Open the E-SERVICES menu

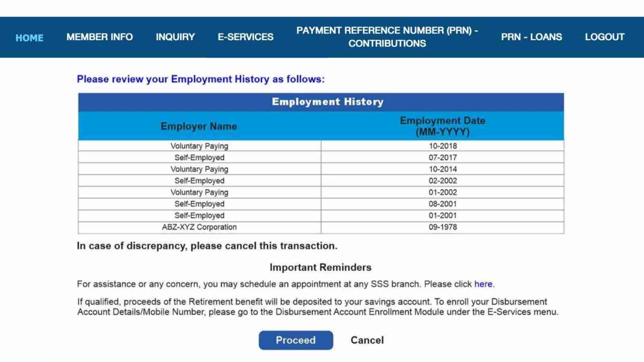(x=245, y=37)
